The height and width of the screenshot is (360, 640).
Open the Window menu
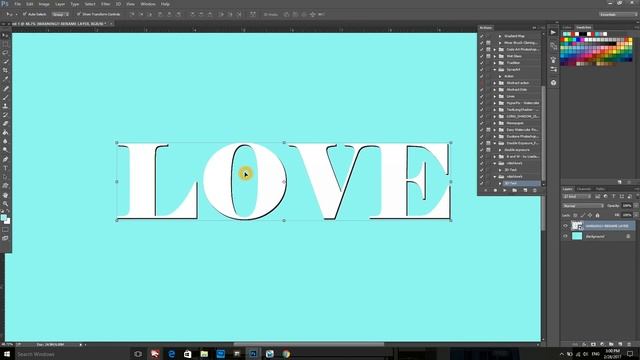(x=148, y=4)
